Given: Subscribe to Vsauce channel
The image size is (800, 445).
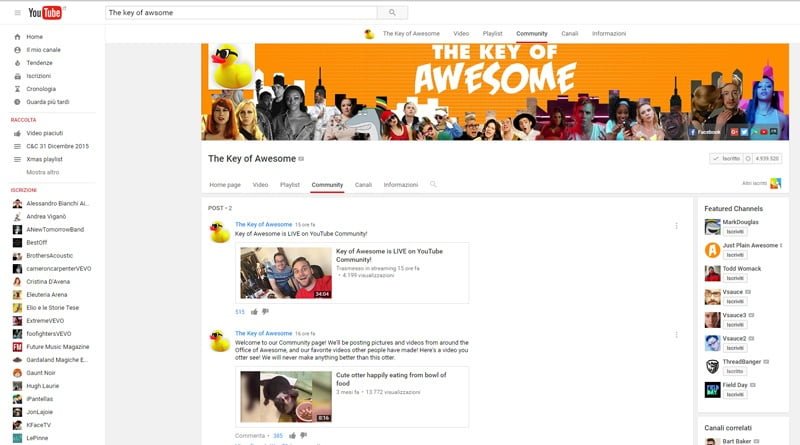Looking at the screenshot, I should pos(735,302).
